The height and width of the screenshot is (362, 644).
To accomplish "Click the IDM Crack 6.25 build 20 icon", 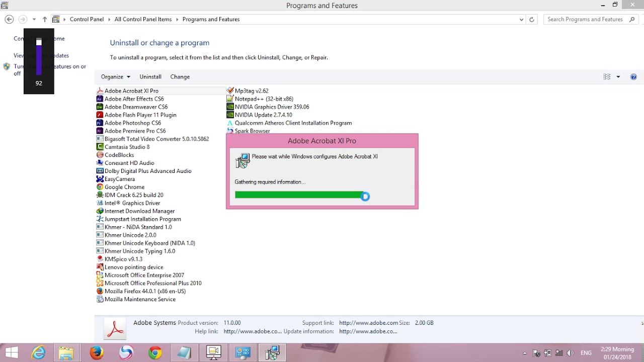I will pyautogui.click(x=100, y=195).
